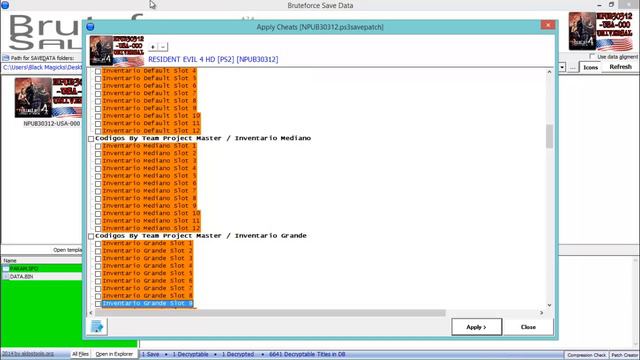640x360 pixels.
Task: Select 'Inventario Grande Slot 7' text
Action: 147,289
